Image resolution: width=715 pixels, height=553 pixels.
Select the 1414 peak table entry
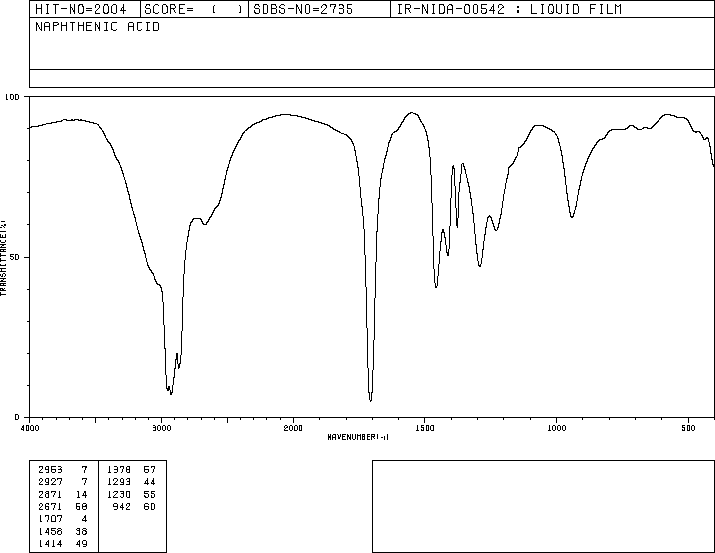[63, 543]
